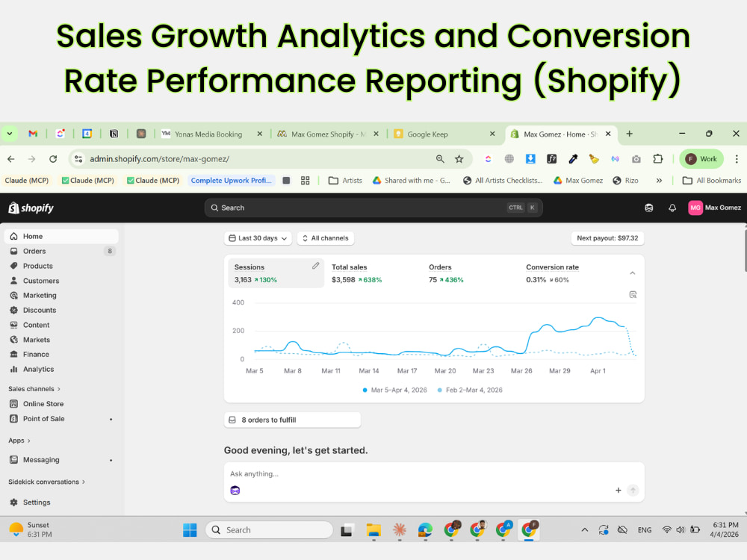Expand Sidekick conversations

click(x=46, y=482)
